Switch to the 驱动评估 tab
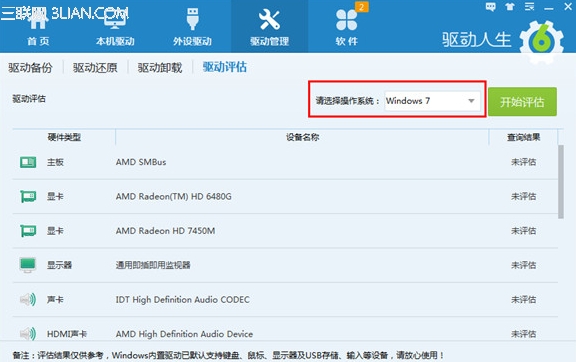 click(225, 67)
